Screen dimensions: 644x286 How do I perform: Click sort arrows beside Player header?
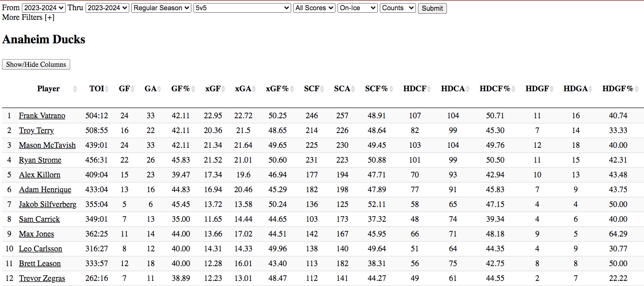click(x=75, y=89)
